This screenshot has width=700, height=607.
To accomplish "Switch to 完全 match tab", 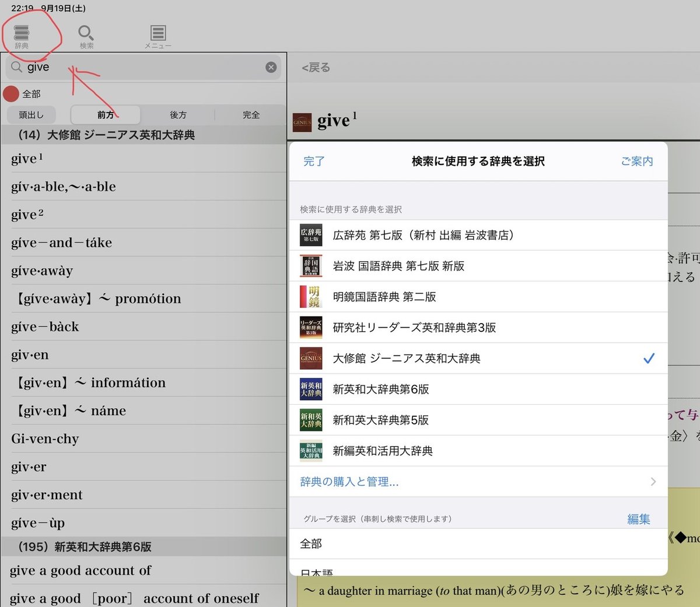I will [x=251, y=115].
